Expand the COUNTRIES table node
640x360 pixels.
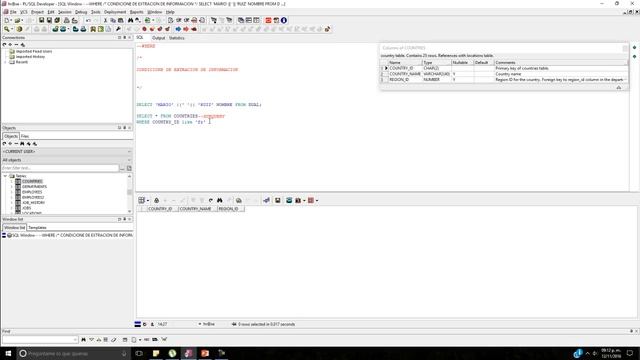click(x=12, y=181)
